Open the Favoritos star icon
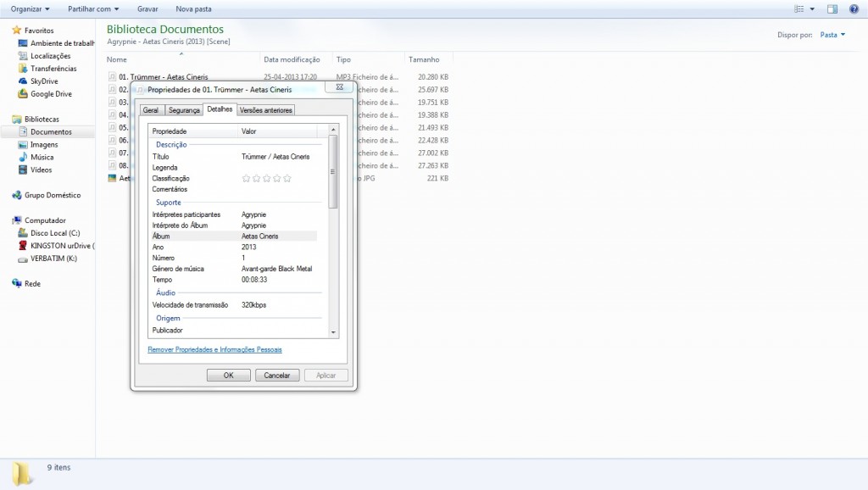The image size is (868, 490). click(x=17, y=30)
